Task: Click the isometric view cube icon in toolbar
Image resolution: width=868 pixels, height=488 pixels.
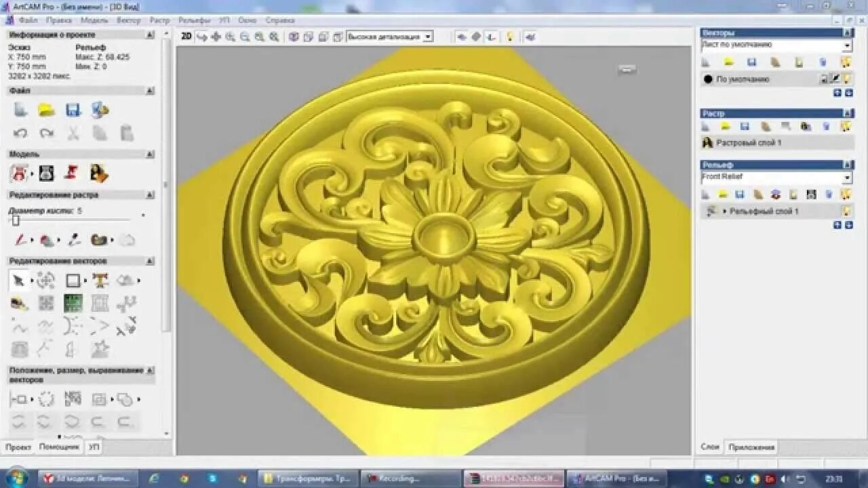Action: (x=294, y=37)
